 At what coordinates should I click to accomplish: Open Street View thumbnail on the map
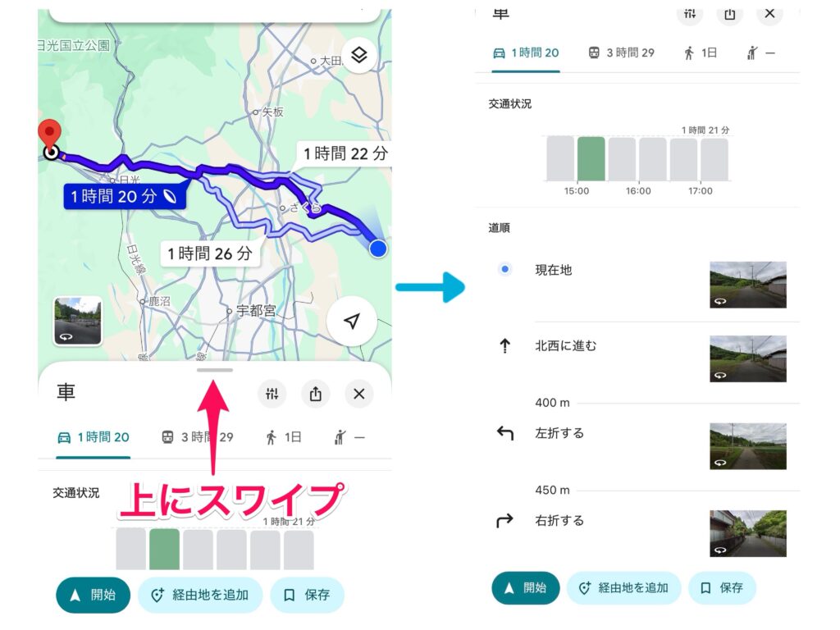coord(78,321)
